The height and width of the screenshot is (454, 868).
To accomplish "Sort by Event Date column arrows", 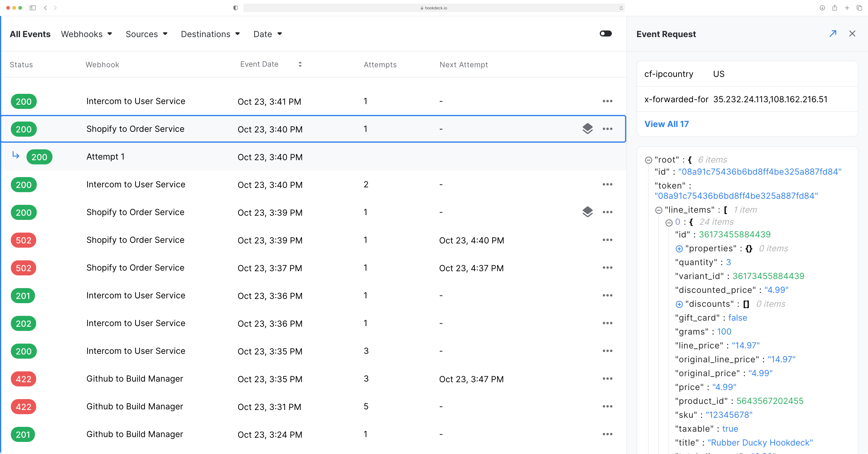I will click(300, 64).
